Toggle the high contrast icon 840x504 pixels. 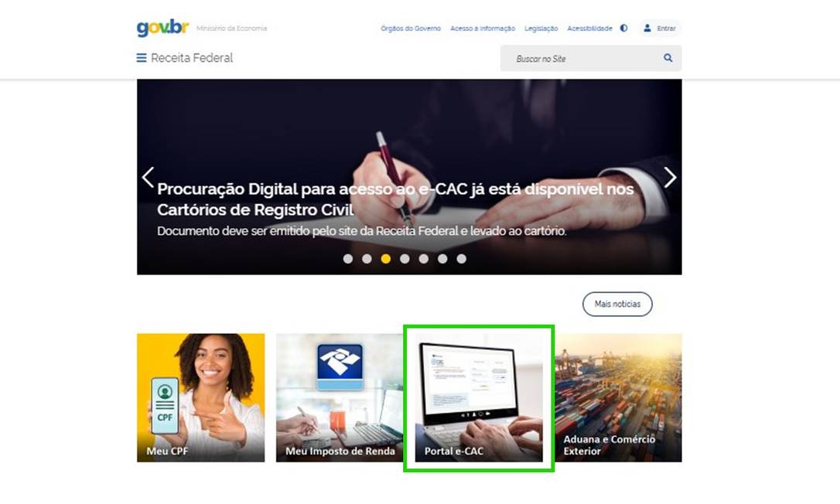pos(623,29)
